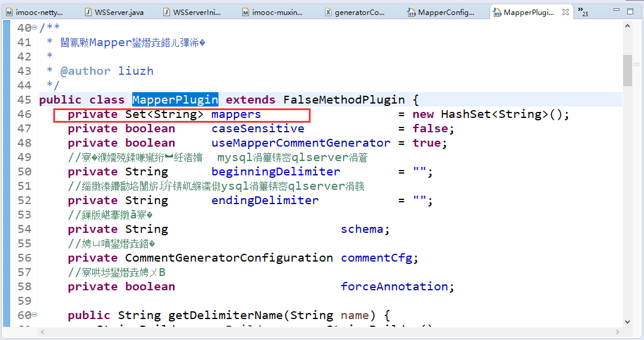Click the 'false' value on line 47
The height and width of the screenshot is (340, 644).
click(x=430, y=129)
